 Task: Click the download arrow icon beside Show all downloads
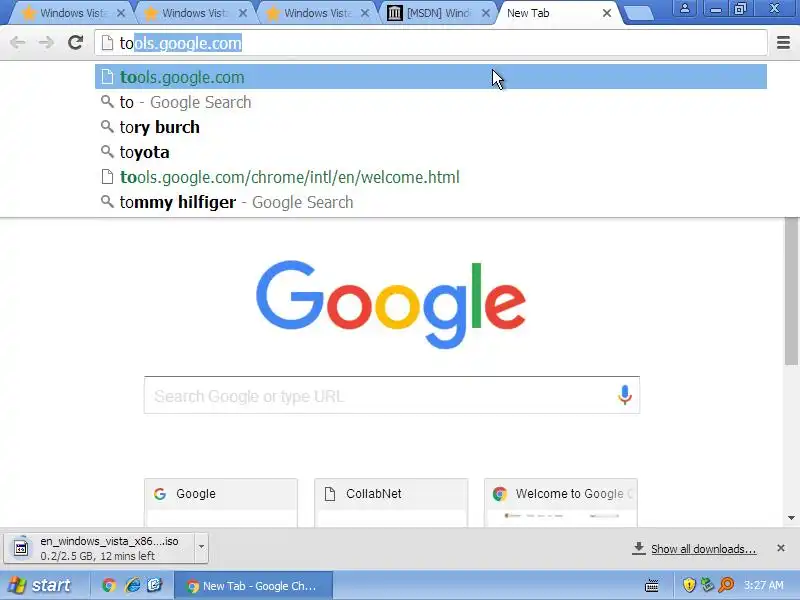pyautogui.click(x=638, y=548)
